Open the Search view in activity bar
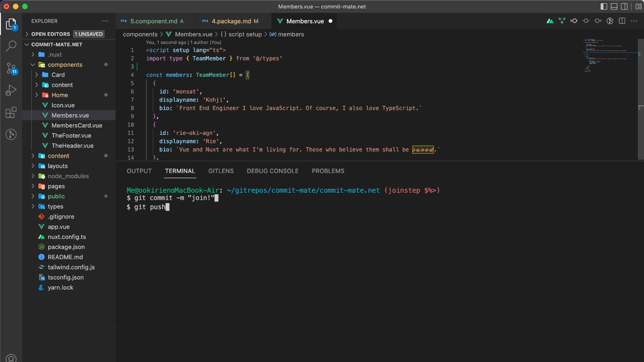644x362 pixels. pos(11,46)
